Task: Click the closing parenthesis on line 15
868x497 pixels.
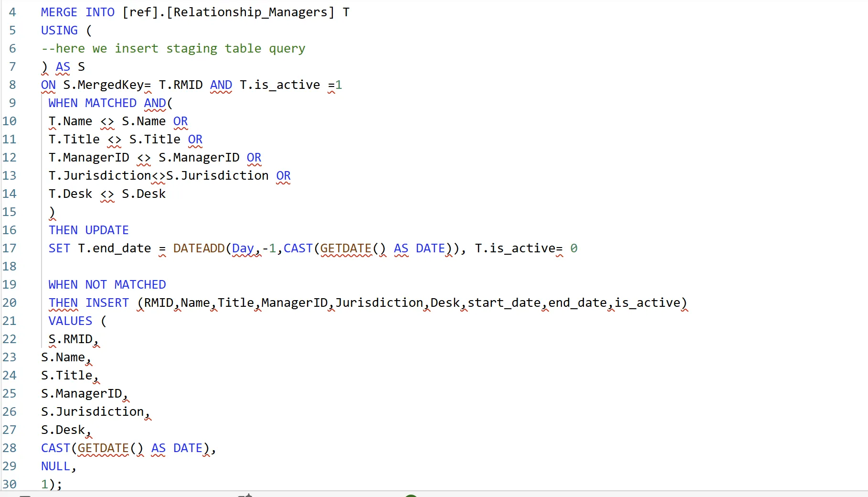Action: pyautogui.click(x=52, y=212)
